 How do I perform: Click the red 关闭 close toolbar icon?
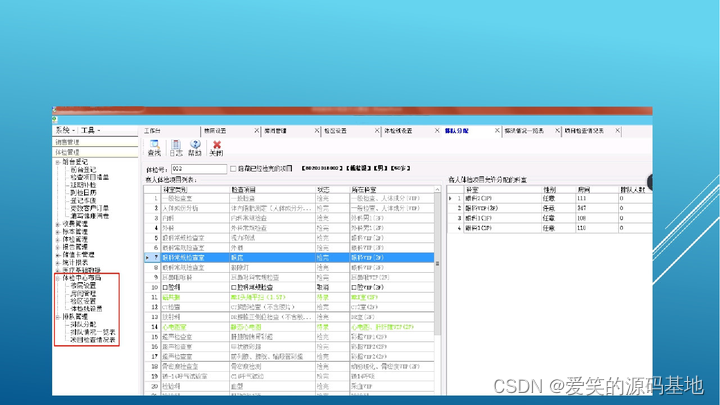216,148
